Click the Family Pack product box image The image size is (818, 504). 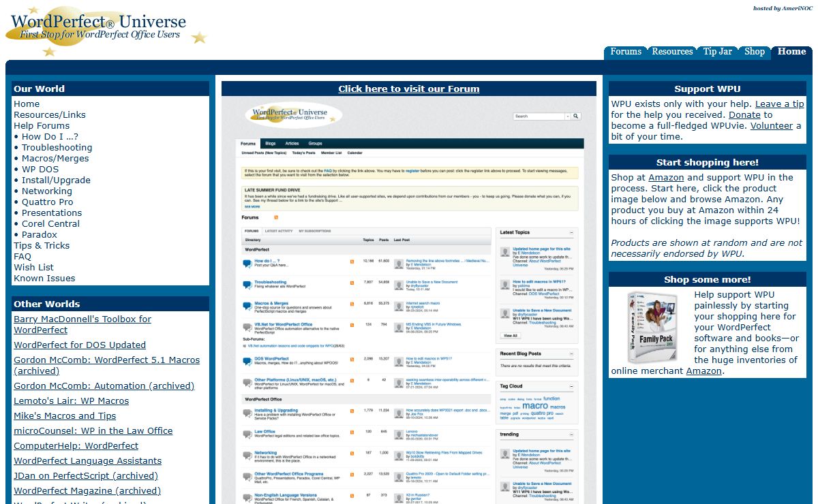pos(652,328)
